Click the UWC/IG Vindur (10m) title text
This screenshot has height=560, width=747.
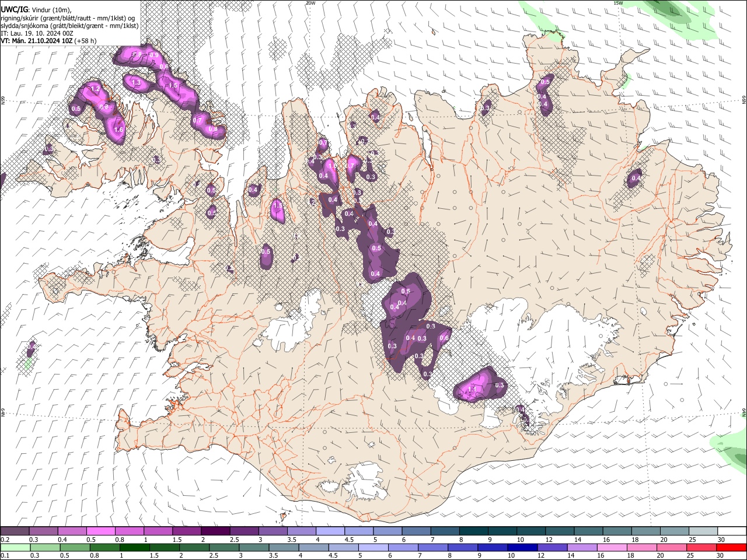click(36, 10)
